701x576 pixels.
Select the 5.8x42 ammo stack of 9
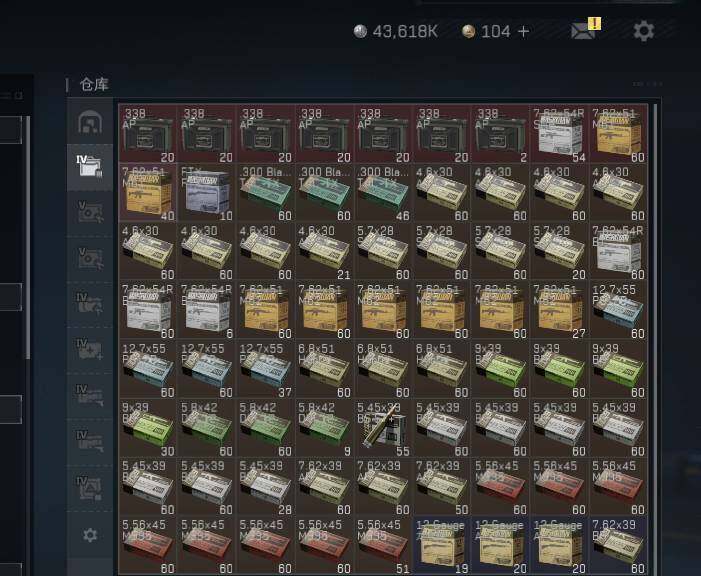coord(324,428)
